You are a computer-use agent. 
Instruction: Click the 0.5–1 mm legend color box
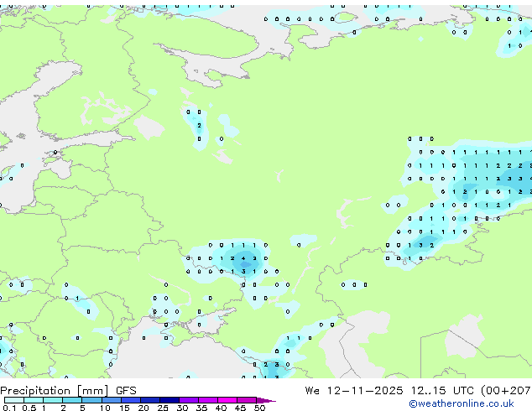click(x=34, y=400)
